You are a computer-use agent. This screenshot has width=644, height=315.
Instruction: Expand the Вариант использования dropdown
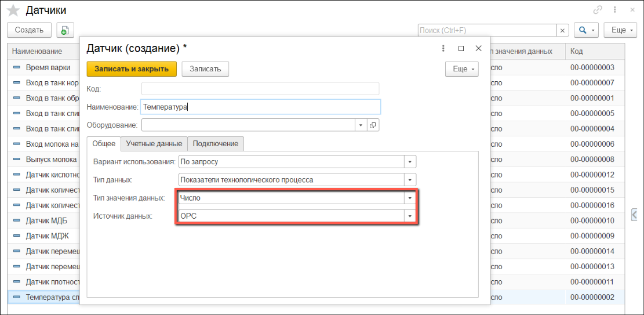tap(410, 162)
